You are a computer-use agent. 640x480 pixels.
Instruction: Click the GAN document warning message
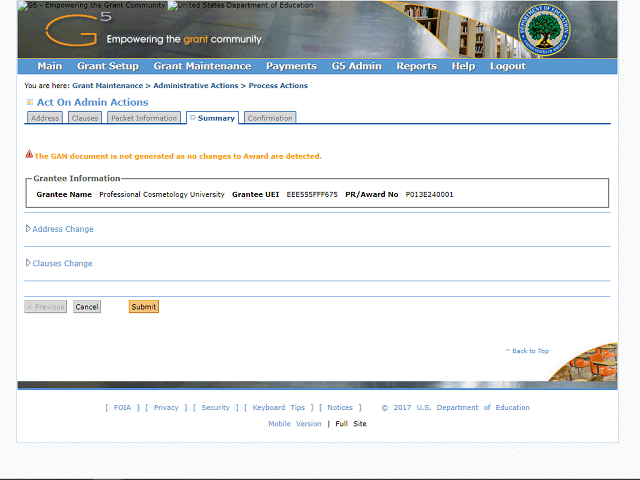point(178,156)
